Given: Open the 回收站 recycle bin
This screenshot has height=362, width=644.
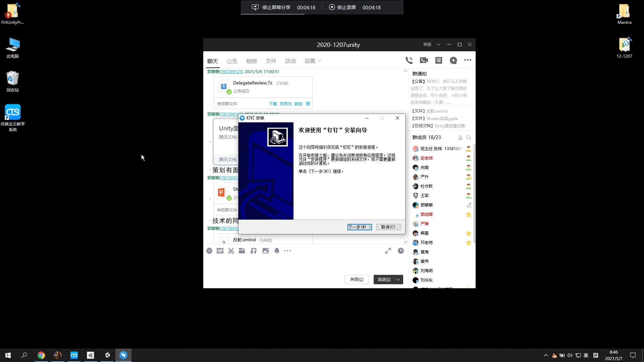Looking at the screenshot, I should (13, 81).
